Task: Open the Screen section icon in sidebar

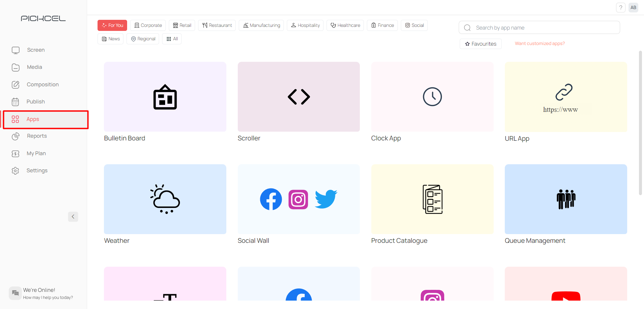Action: (15, 50)
